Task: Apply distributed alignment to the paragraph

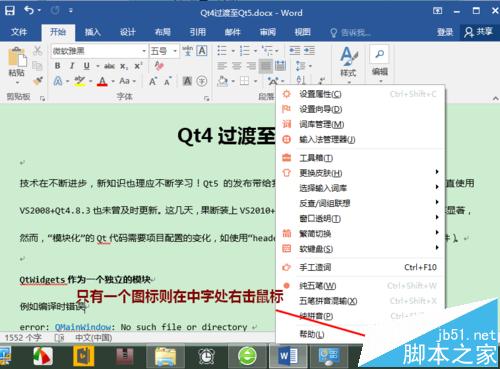Action: click(x=280, y=66)
